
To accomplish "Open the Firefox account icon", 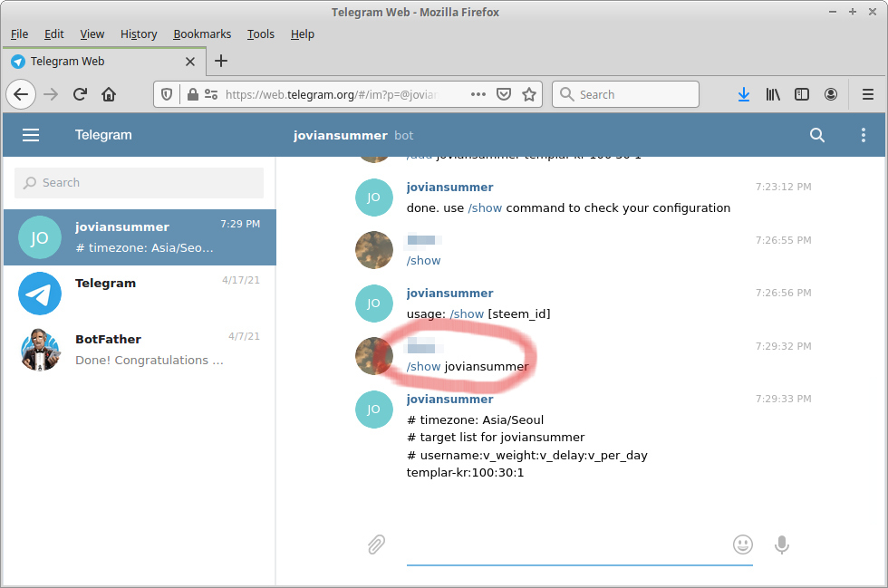I will pyautogui.click(x=830, y=94).
